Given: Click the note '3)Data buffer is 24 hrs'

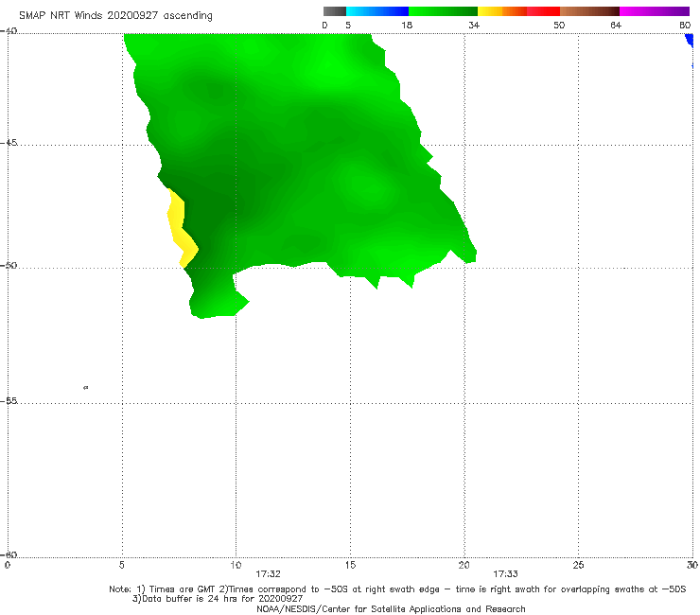Looking at the screenshot, I should (x=218, y=599).
